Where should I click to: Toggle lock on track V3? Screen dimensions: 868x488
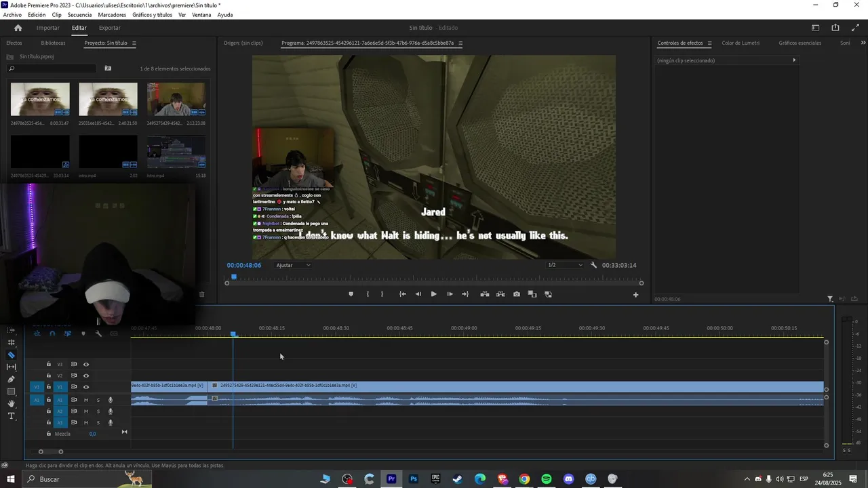(48, 365)
